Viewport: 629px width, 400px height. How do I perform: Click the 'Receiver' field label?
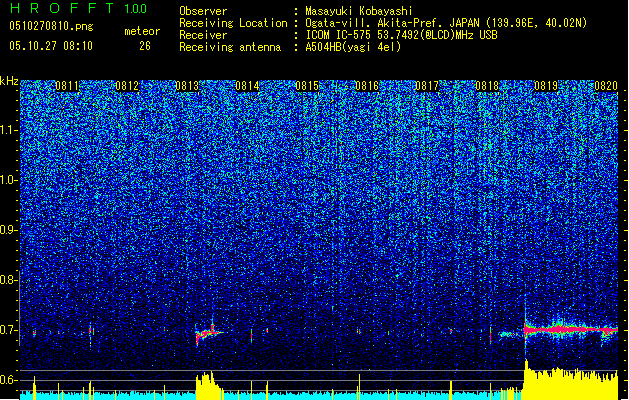pyautogui.click(x=203, y=35)
